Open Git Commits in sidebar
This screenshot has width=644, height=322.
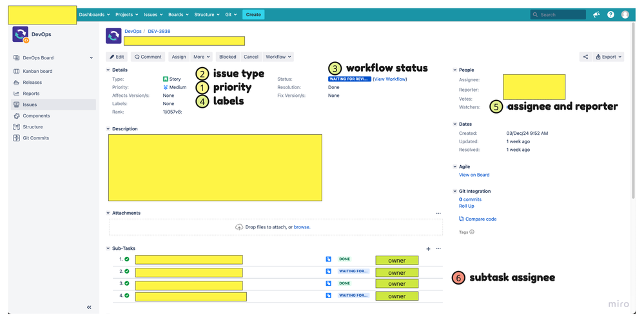35,138
